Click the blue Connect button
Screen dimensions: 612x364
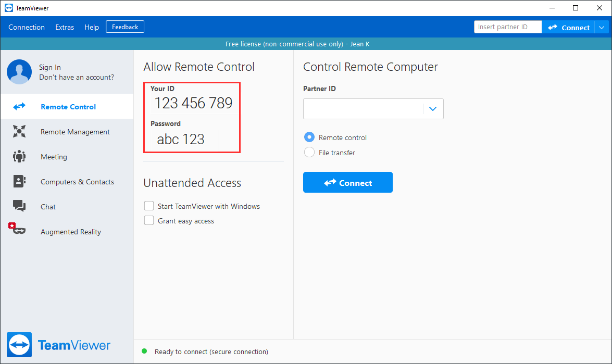(x=347, y=182)
